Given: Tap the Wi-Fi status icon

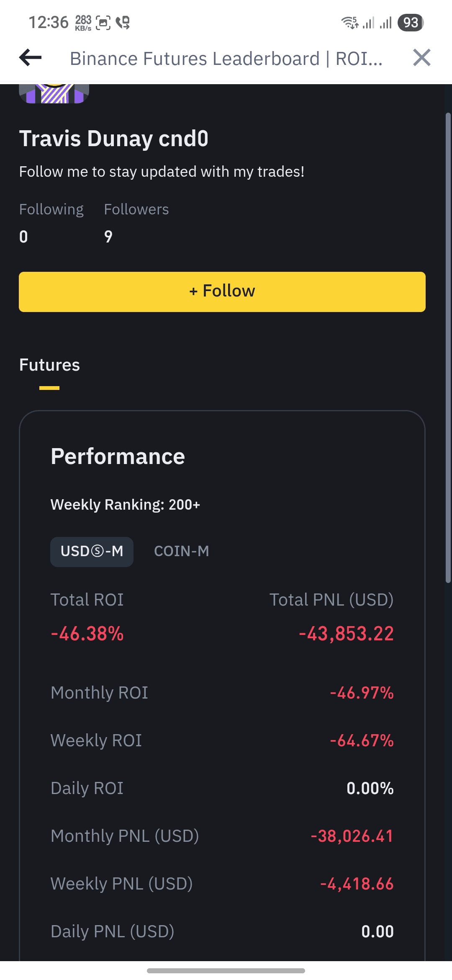Looking at the screenshot, I should (349, 22).
